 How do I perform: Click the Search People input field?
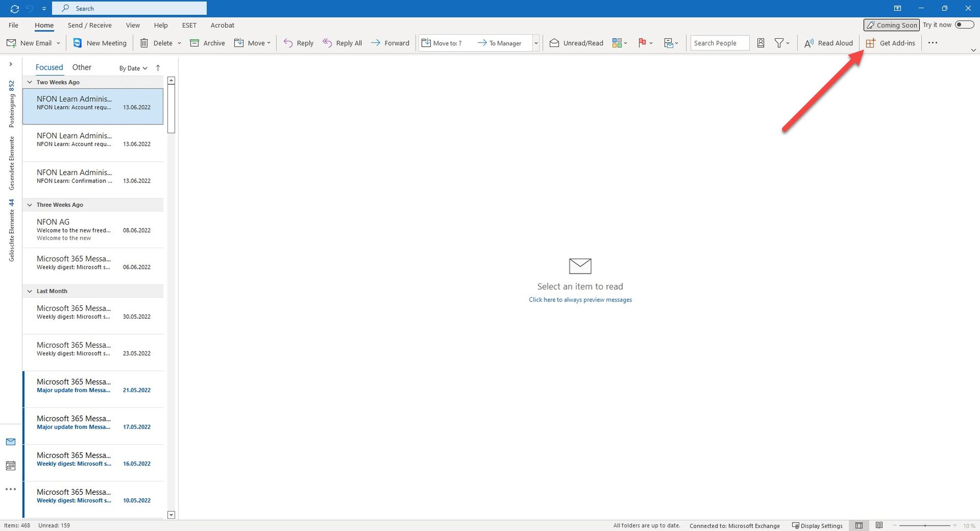tap(719, 43)
